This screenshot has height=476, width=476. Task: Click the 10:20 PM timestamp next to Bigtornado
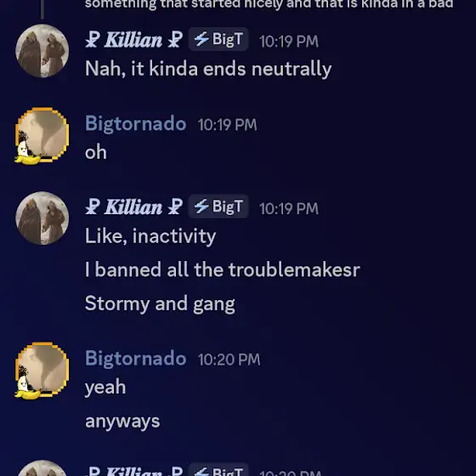coord(229,360)
